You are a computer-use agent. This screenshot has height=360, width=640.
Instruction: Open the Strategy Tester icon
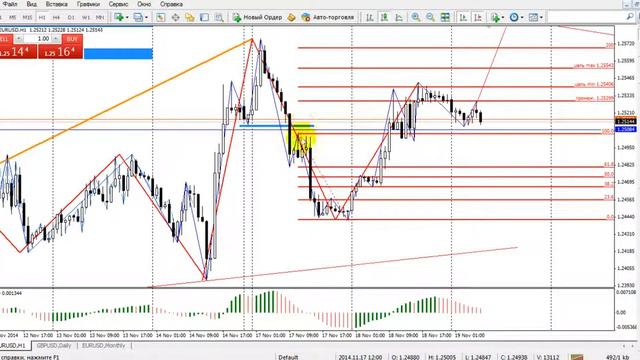pos(219,17)
